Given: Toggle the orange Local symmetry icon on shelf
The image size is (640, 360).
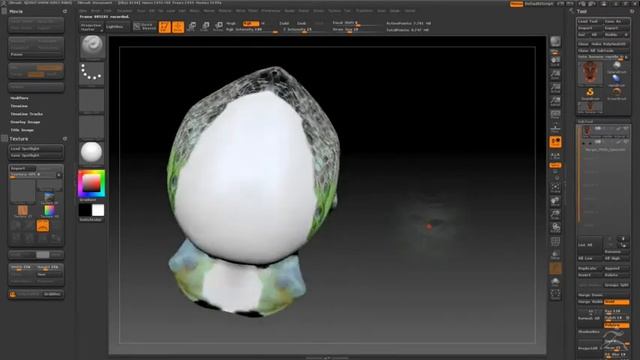Looking at the screenshot, I should click(555, 142).
